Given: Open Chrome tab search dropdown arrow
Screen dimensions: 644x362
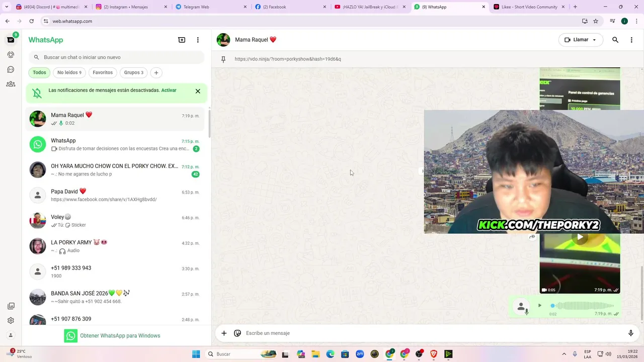Looking at the screenshot, I should [x=7, y=7].
